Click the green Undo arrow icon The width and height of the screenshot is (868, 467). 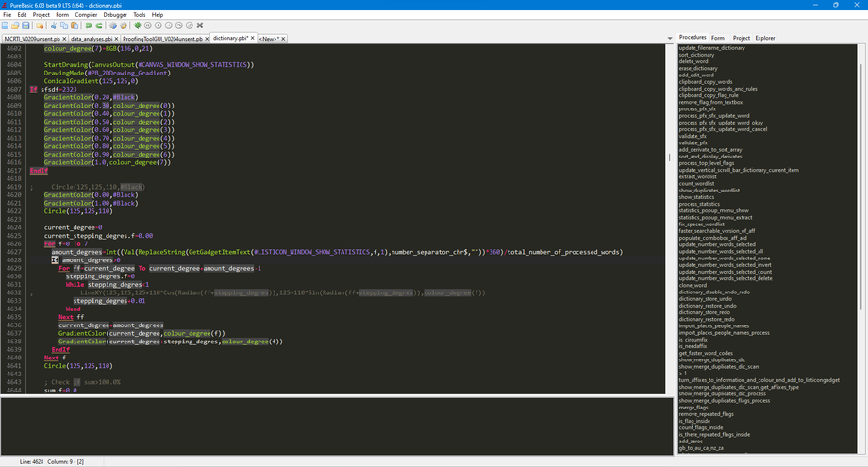point(89,25)
